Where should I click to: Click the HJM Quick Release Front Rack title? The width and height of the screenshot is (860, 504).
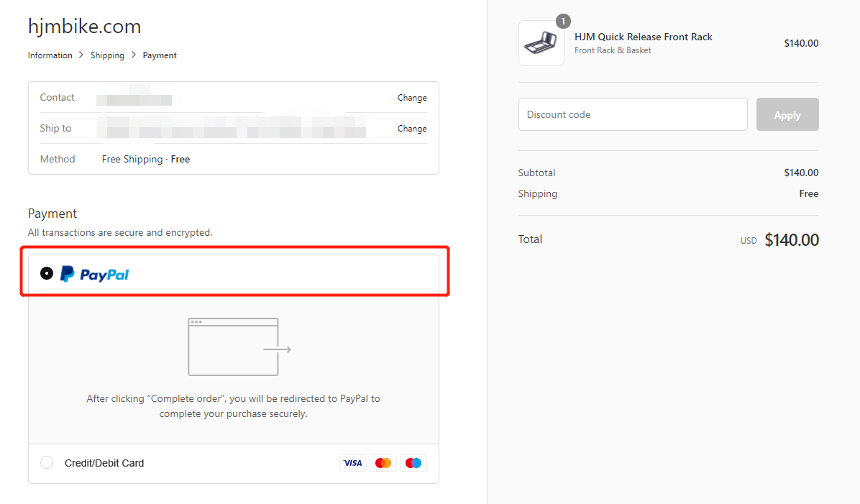point(644,37)
